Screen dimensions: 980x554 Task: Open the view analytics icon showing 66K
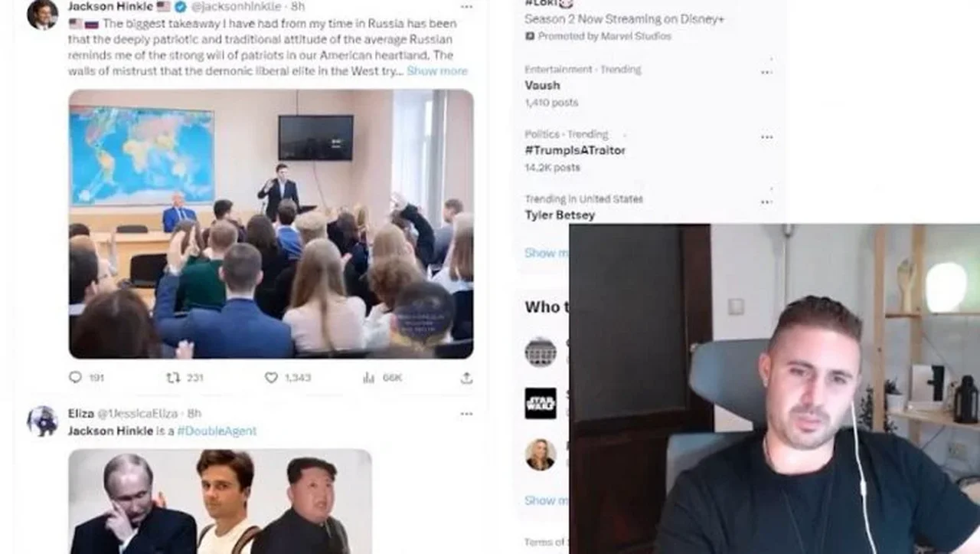[369, 377]
